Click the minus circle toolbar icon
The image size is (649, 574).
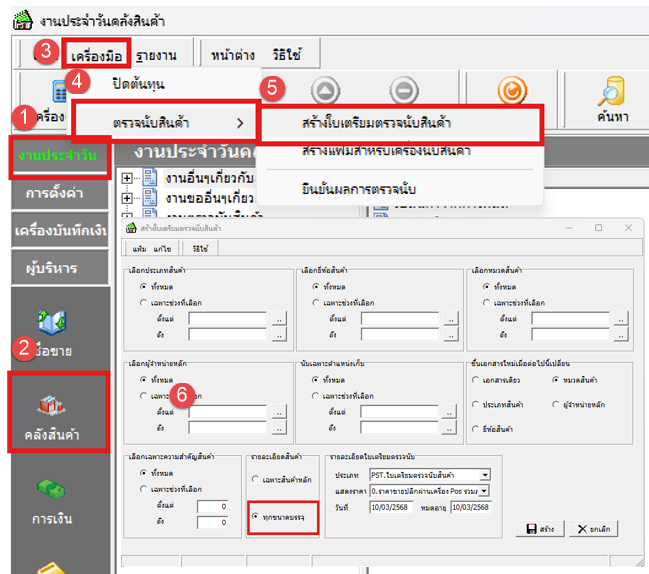point(402,92)
